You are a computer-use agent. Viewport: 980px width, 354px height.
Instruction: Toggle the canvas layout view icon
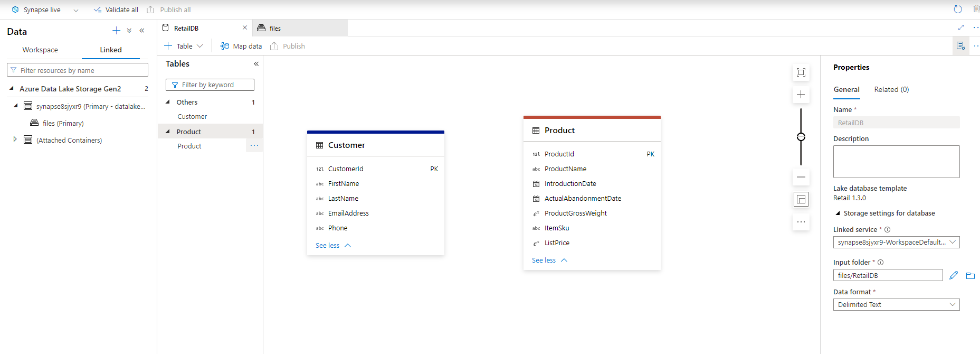(x=801, y=199)
